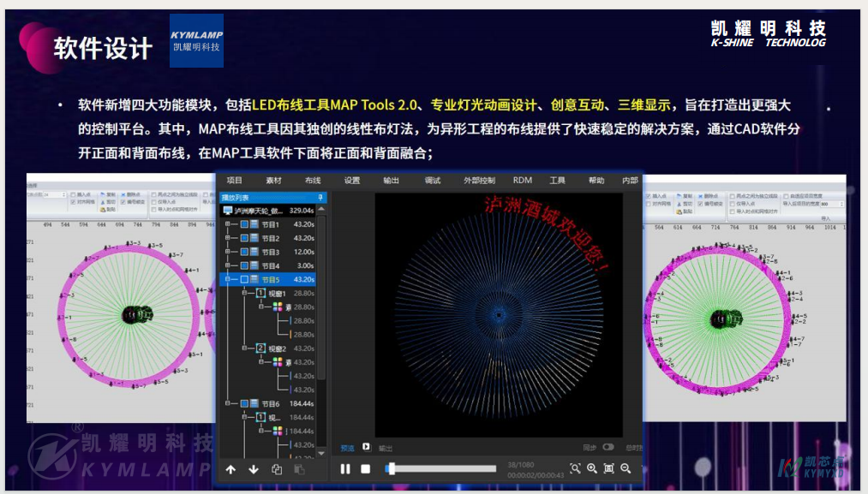Click the zoom in magnifier icon
This screenshot has width=868, height=494.
point(592,468)
